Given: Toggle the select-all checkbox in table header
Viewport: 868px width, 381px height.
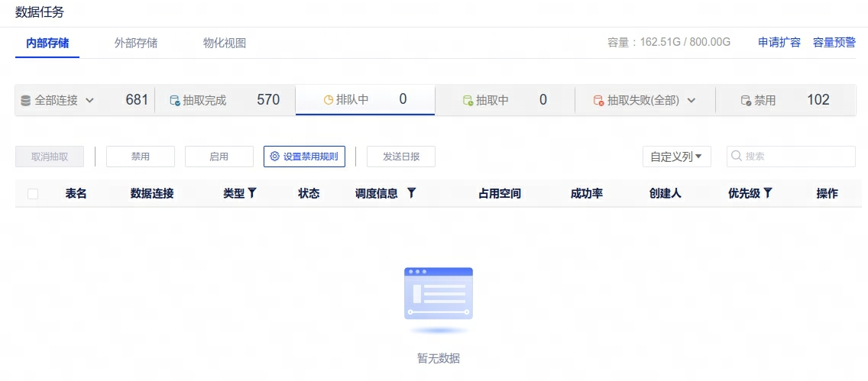Looking at the screenshot, I should (x=33, y=194).
